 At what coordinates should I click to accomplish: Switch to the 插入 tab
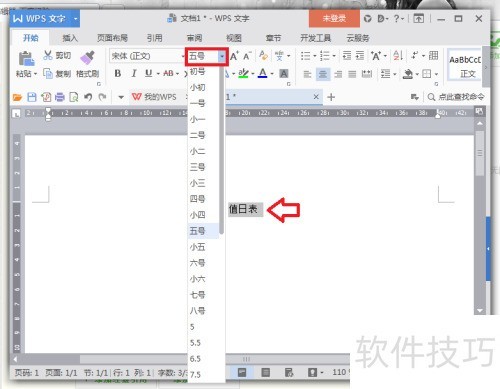tap(70, 38)
